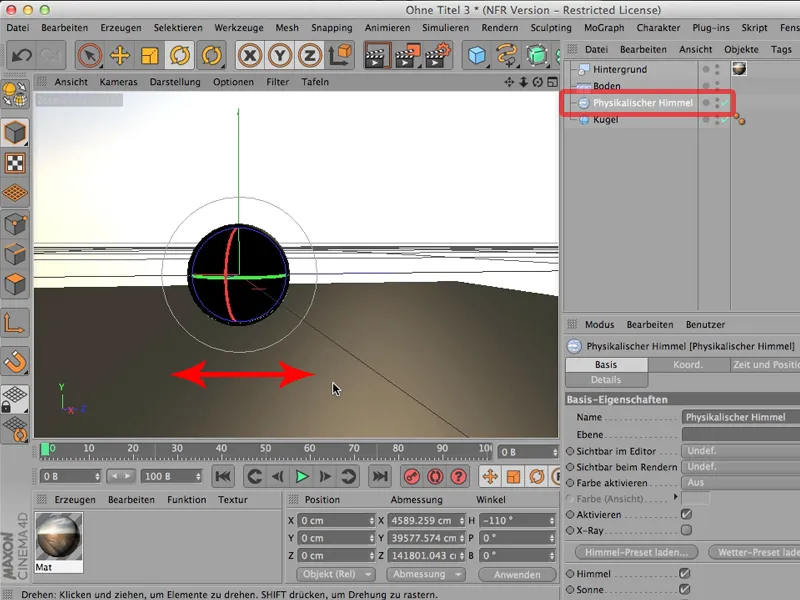Click the Anwenden button
The width and height of the screenshot is (800, 600).
[x=517, y=574]
